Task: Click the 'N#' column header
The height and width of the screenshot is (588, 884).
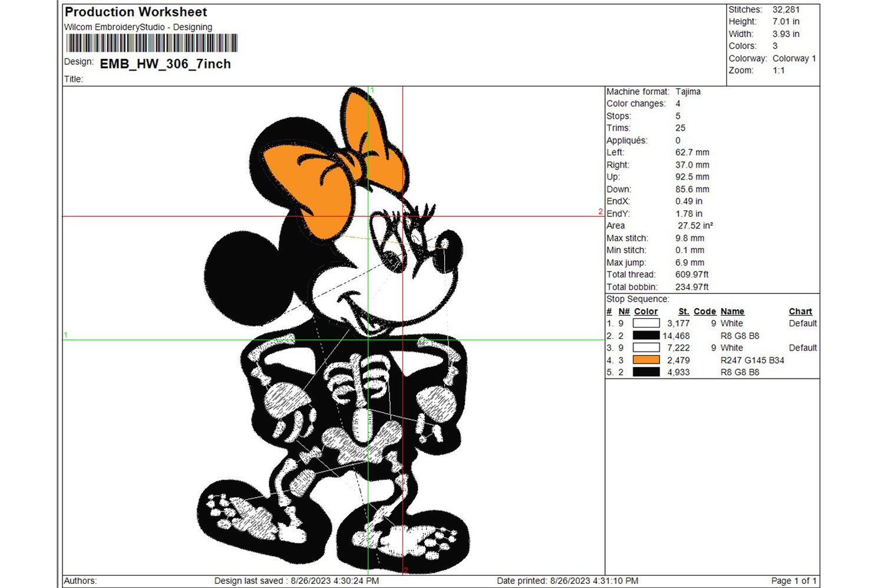Action: [x=624, y=312]
